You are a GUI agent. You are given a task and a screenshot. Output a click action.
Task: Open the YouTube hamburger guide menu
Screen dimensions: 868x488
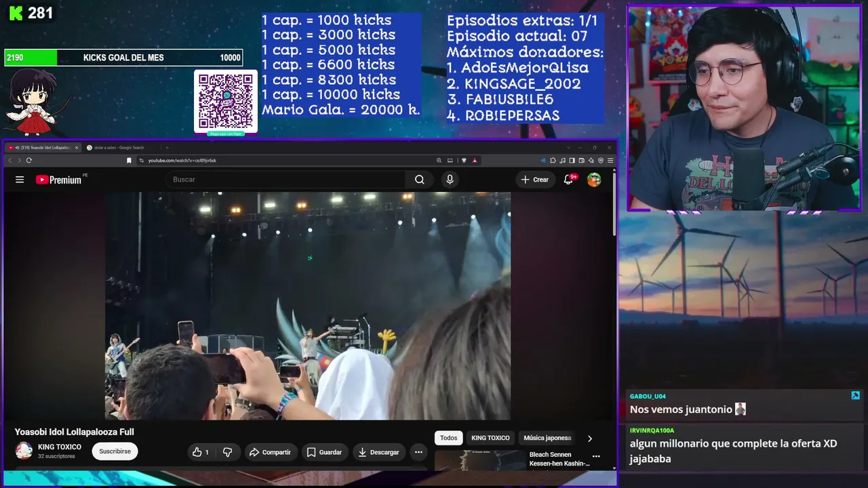[x=20, y=180]
